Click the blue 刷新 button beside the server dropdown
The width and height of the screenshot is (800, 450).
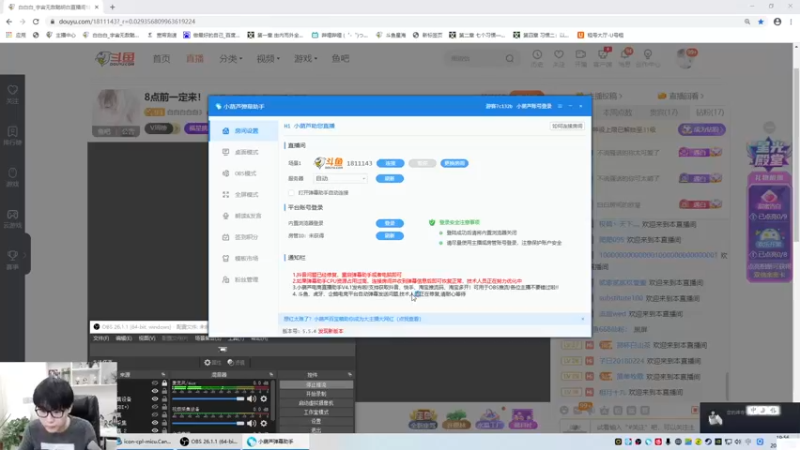(390, 179)
